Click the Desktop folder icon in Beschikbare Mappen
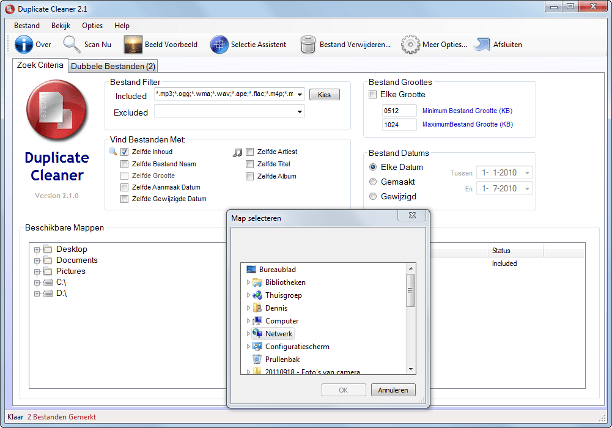Viewport: 612px width, 428px height. 48,249
